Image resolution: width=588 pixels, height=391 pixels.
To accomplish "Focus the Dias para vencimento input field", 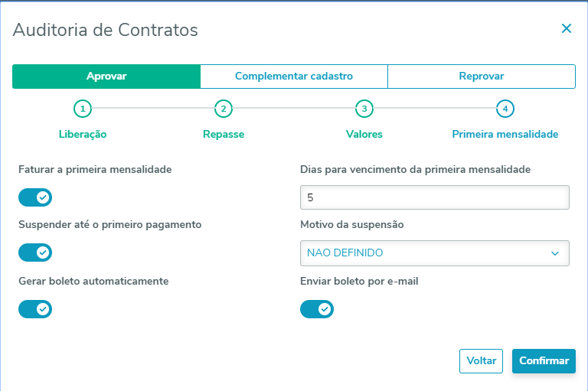I will point(435,197).
